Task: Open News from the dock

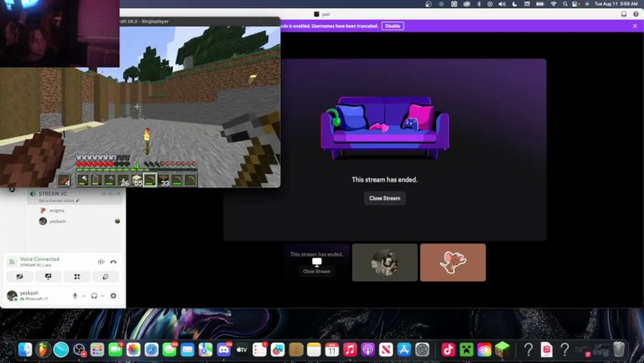Action: tap(386, 349)
